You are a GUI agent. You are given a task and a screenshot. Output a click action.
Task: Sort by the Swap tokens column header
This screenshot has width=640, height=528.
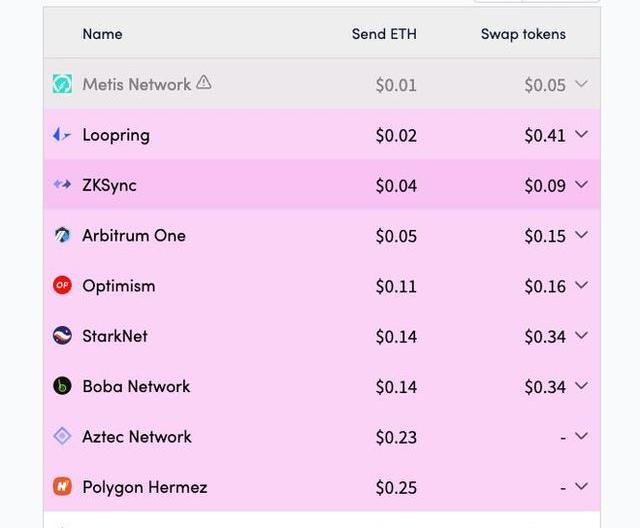pyautogui.click(x=523, y=34)
